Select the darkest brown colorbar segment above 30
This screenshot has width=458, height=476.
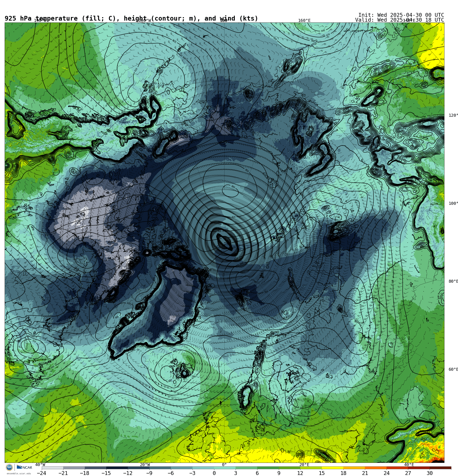point(440,468)
